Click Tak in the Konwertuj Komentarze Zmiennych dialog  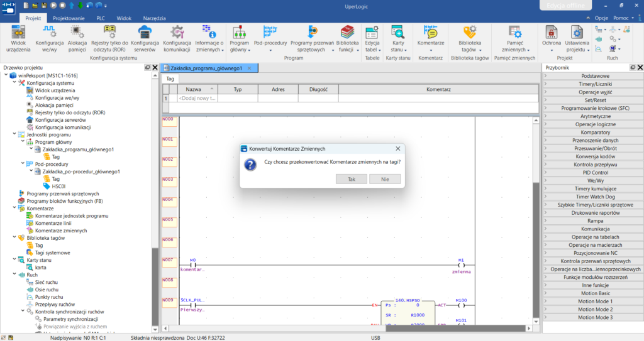351,179
